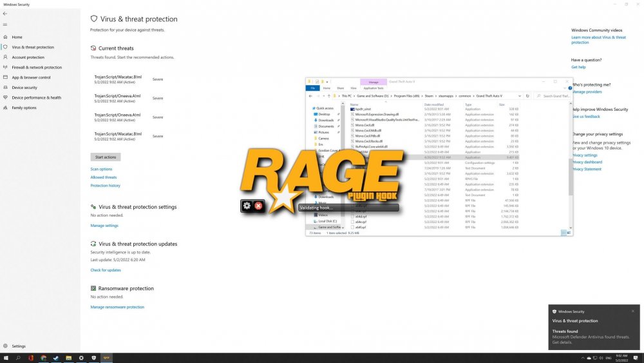Image resolution: width=644 pixels, height=363 pixels.
Task: Select Mono.Cecil.Rocks.dll file
Action: pyautogui.click(x=368, y=141)
